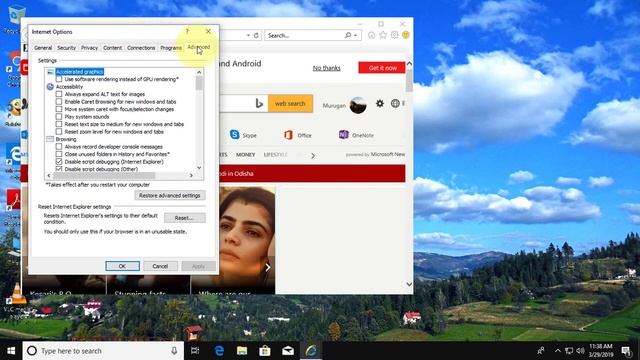Confirm with the OK button
Viewport: 640px width, 360px height.
[x=122, y=266]
